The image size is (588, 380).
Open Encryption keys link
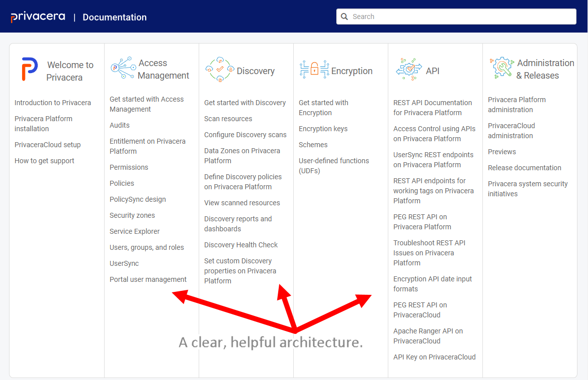[323, 129]
